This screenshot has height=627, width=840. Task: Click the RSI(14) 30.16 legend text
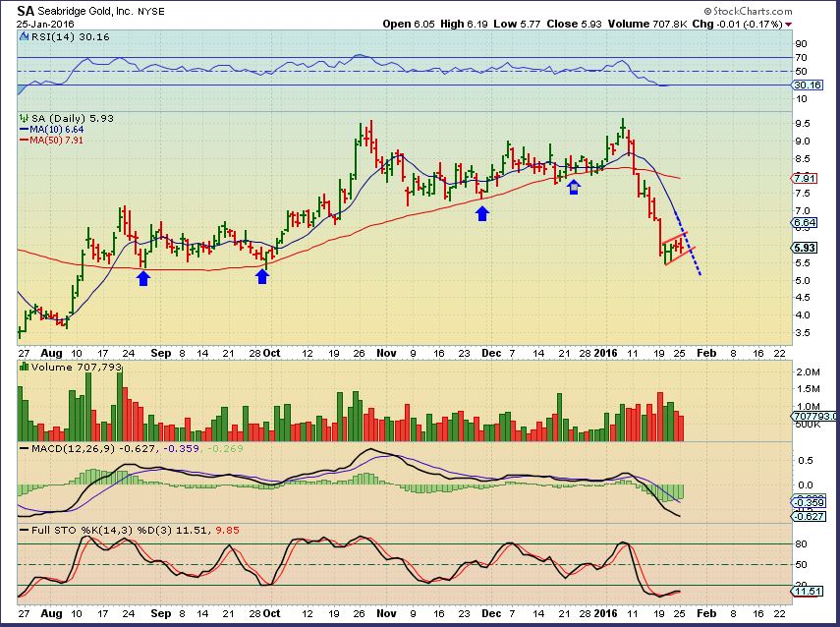70,37
